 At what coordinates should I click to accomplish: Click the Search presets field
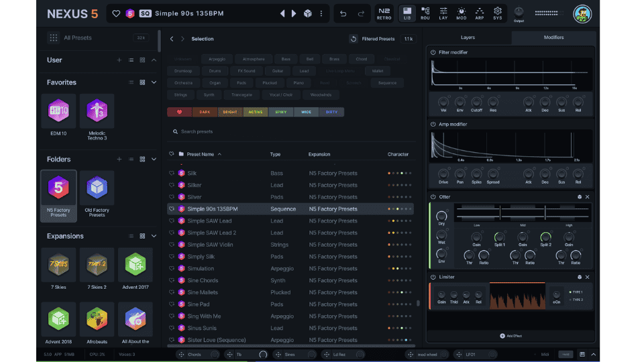290,132
